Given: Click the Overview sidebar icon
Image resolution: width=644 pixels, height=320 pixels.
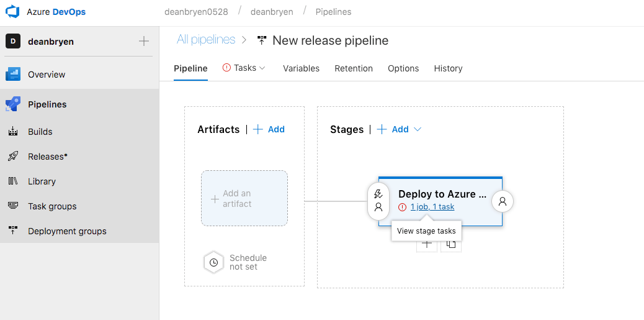Looking at the screenshot, I should click(x=13, y=75).
